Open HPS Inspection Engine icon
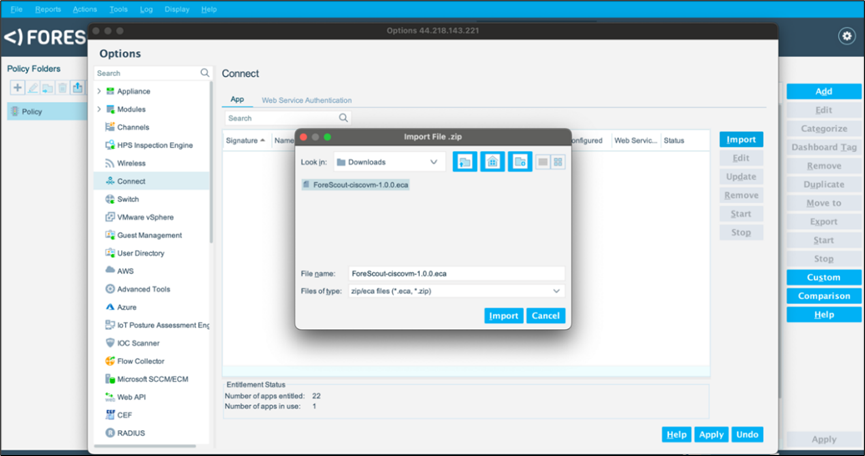 tap(110, 145)
